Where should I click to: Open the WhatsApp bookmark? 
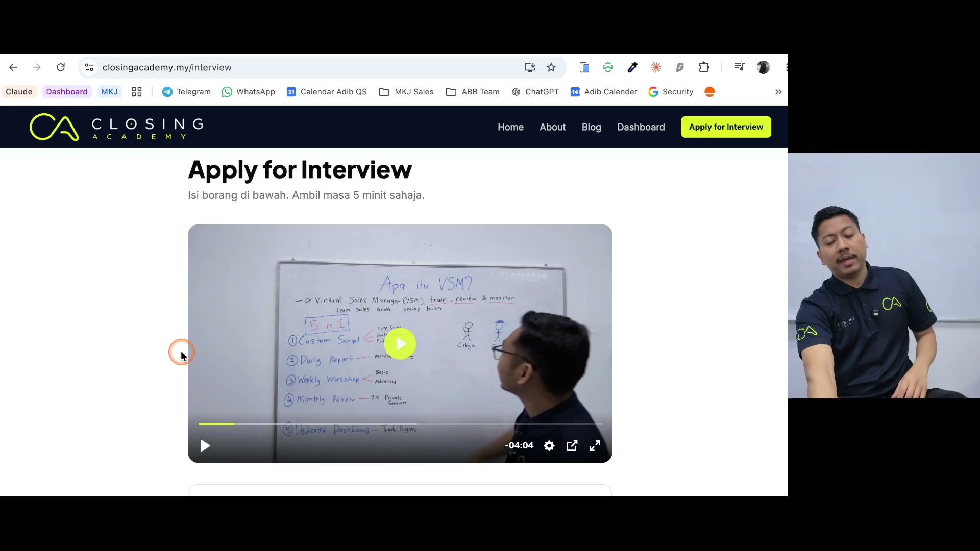click(x=249, y=92)
